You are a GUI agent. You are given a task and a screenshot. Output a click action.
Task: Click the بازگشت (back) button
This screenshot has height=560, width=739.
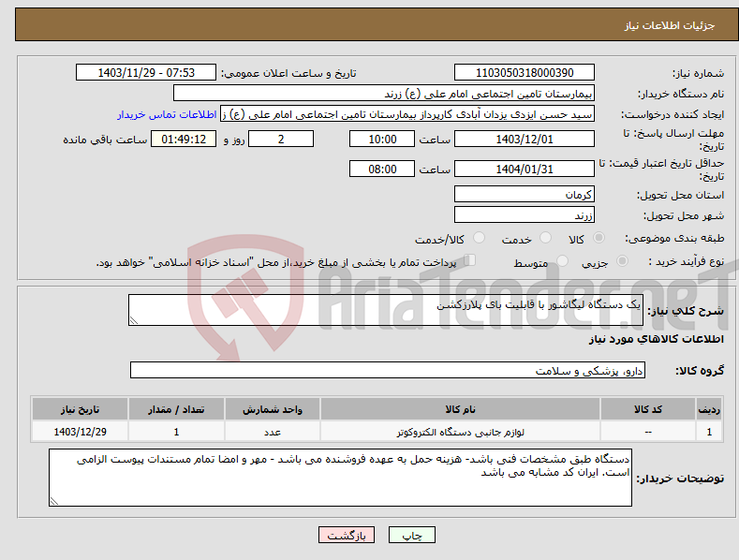tap(347, 535)
